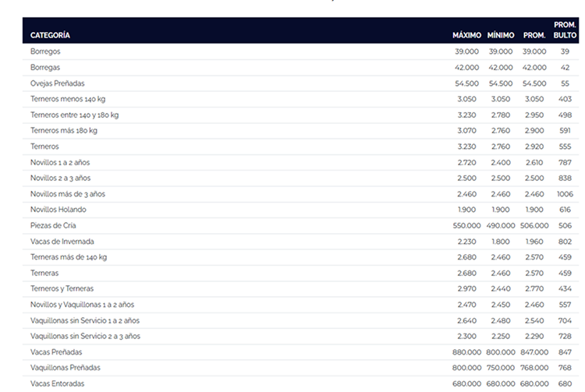Click maximum value 880.000 for Vacas Preñadas
This screenshot has width=585, height=392.
[x=466, y=352]
